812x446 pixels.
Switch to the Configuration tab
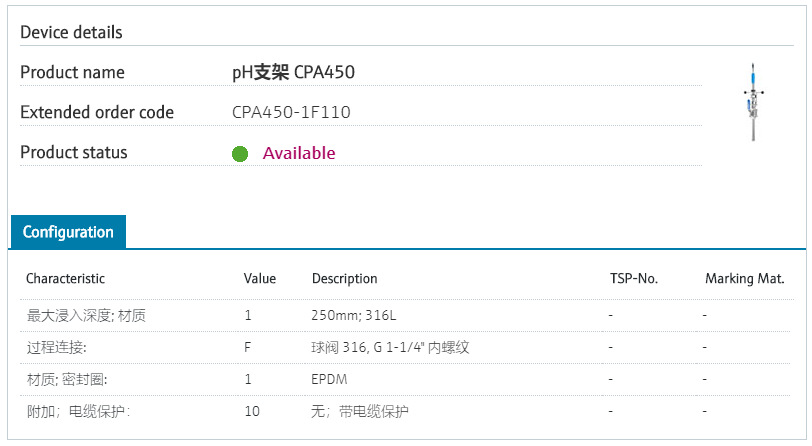[68, 232]
